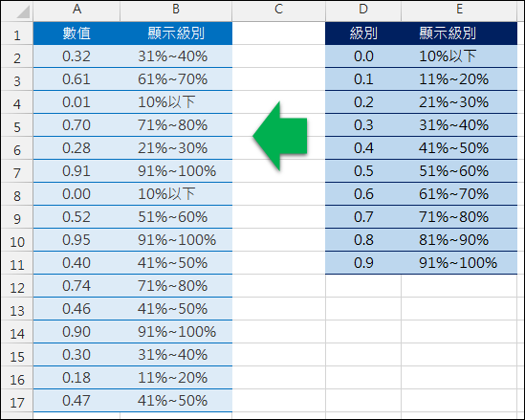Select level cell 0.3 in column D

[363, 125]
